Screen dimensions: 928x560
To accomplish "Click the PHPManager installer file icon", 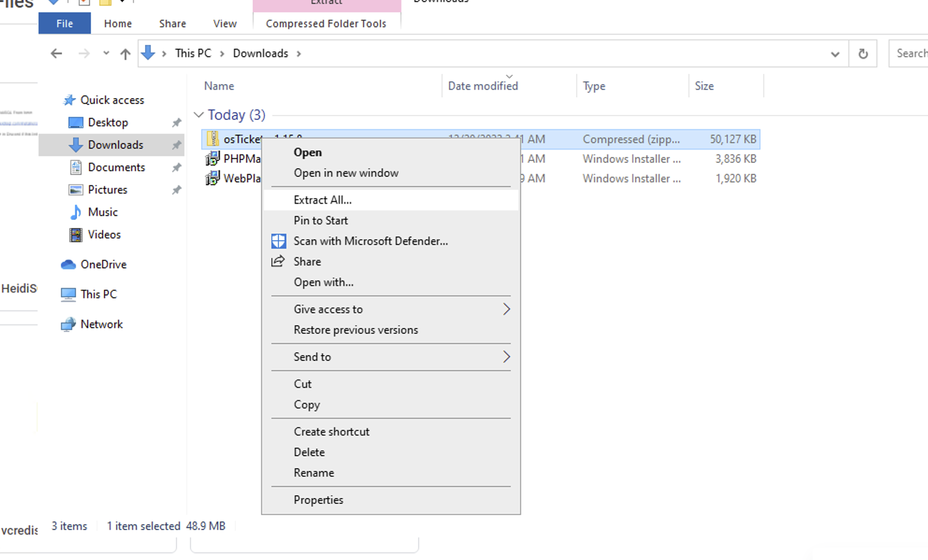I will point(212,159).
